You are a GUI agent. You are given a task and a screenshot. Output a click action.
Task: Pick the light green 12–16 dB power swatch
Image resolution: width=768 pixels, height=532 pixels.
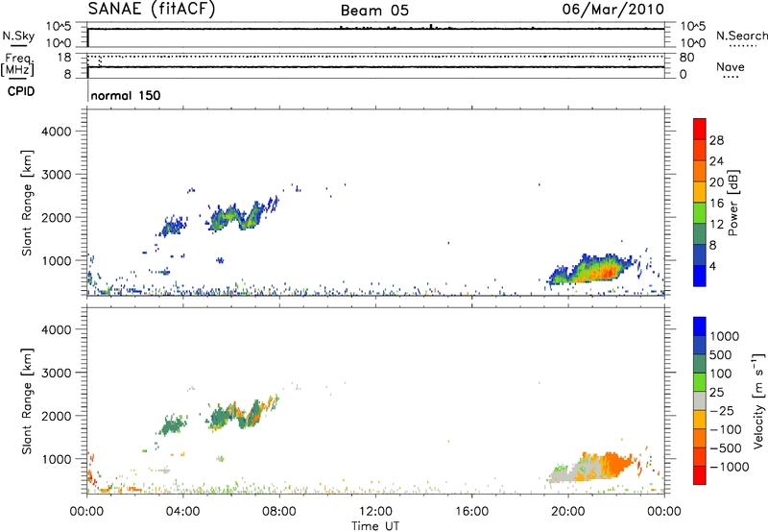click(x=700, y=212)
